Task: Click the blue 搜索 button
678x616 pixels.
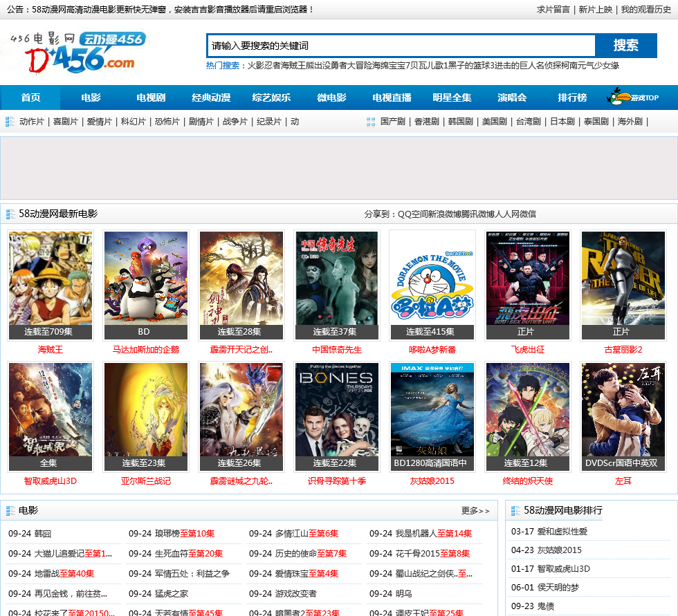Action: pyautogui.click(x=625, y=46)
